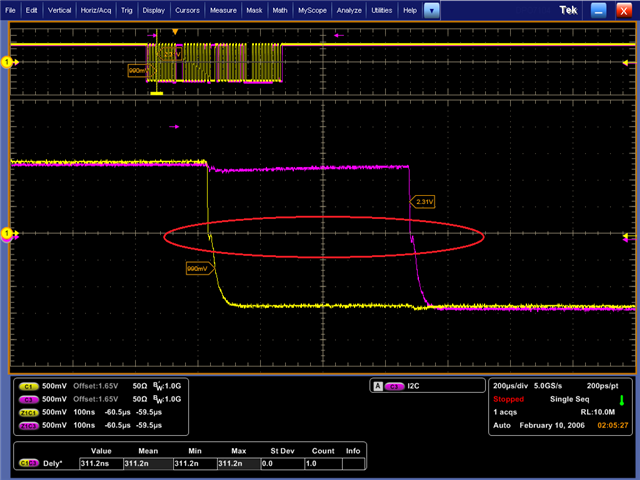Open the Cursors menu
The width and height of the screenshot is (640, 480).
pos(187,10)
